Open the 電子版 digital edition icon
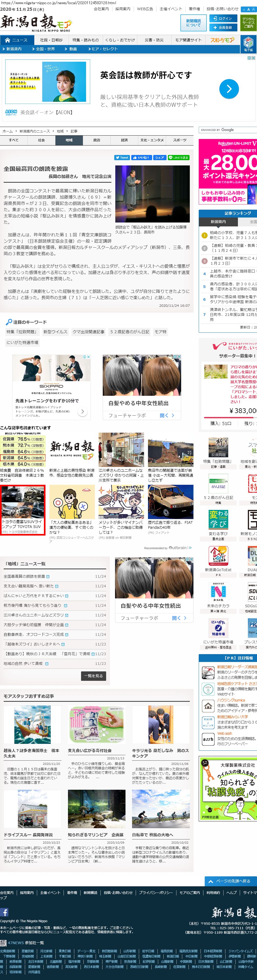 (248, 44)
